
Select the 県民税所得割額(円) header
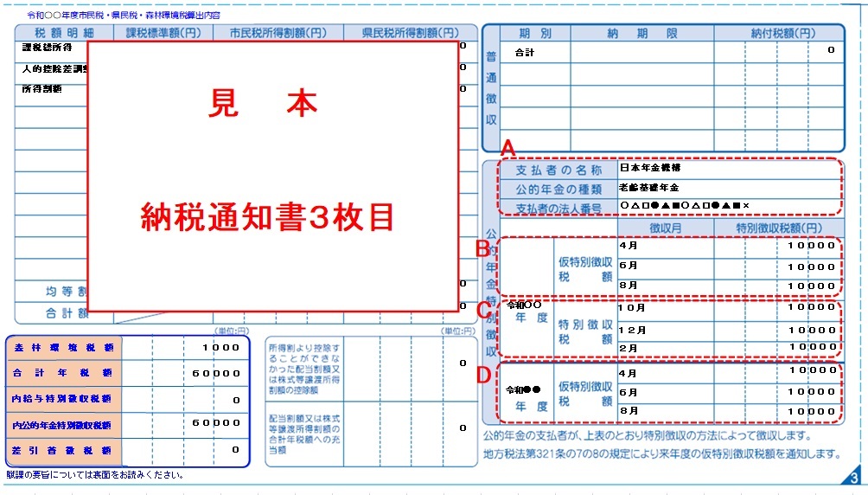point(410,33)
